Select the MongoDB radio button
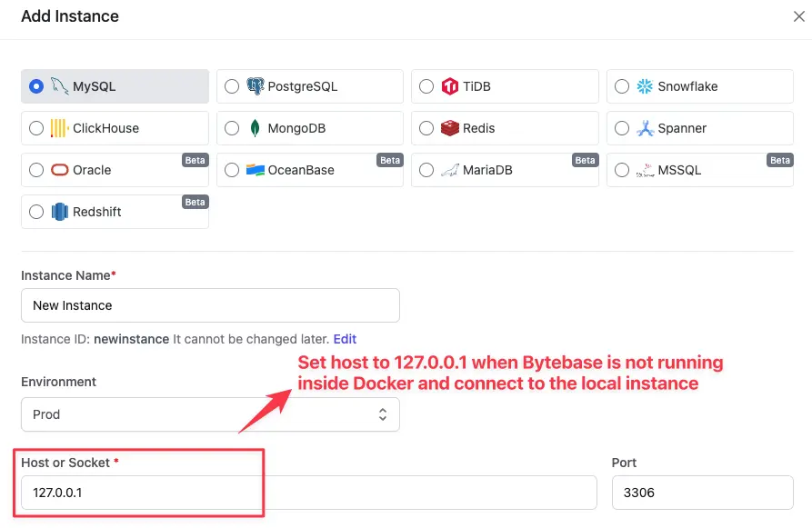Screen dimensions: 812x528 (x=232, y=128)
